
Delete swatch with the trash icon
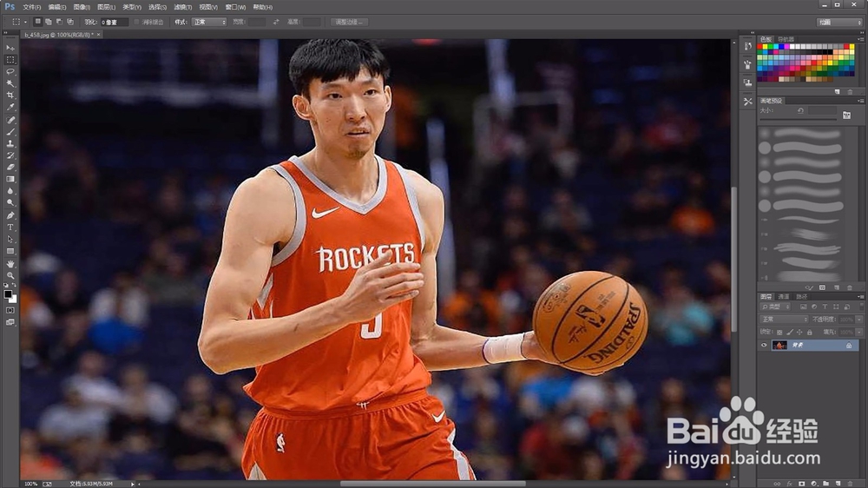[851, 92]
